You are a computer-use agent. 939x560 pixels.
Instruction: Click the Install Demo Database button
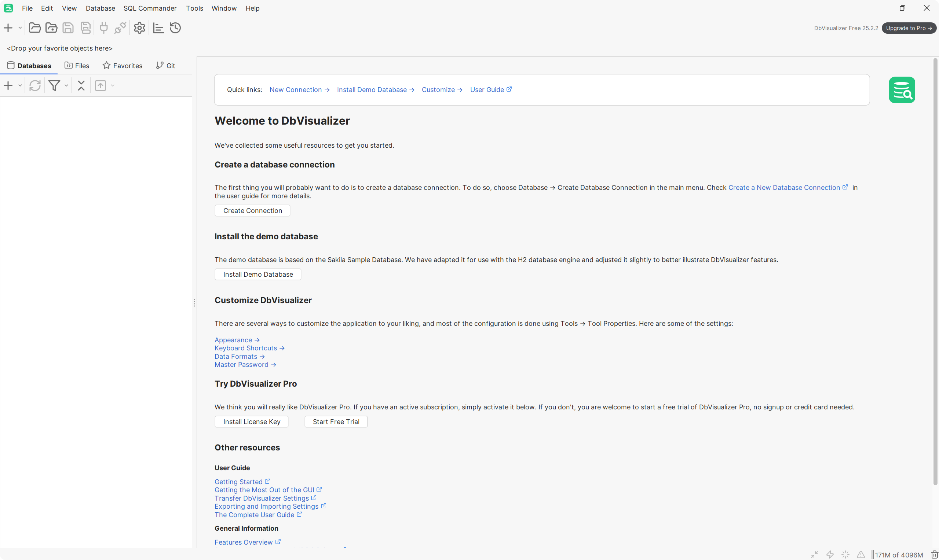[258, 275]
